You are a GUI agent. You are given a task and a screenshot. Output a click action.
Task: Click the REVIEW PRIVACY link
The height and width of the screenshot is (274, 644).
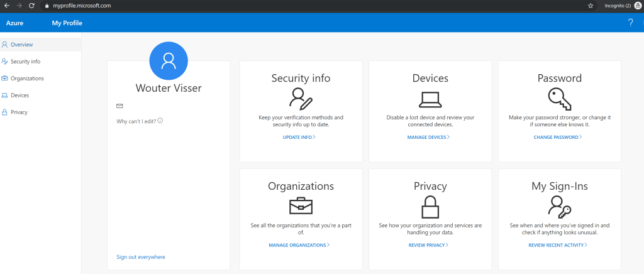click(428, 245)
